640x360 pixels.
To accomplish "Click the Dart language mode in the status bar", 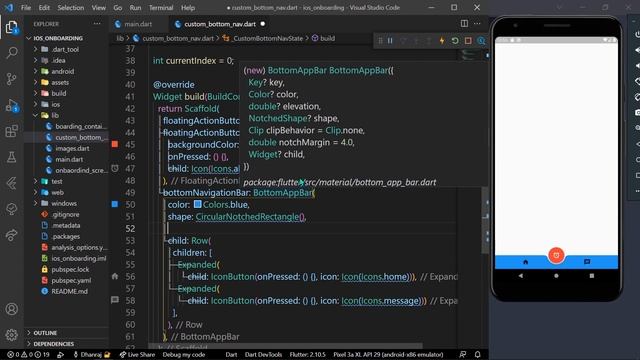I will (x=231, y=354).
